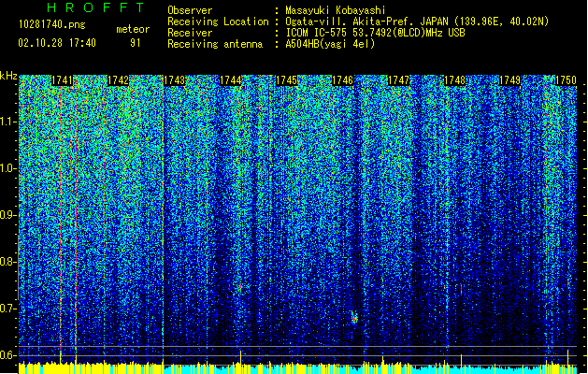The width and height of the screenshot is (588, 374).
Task: Click the 1749 time marker
Action: click(510, 80)
